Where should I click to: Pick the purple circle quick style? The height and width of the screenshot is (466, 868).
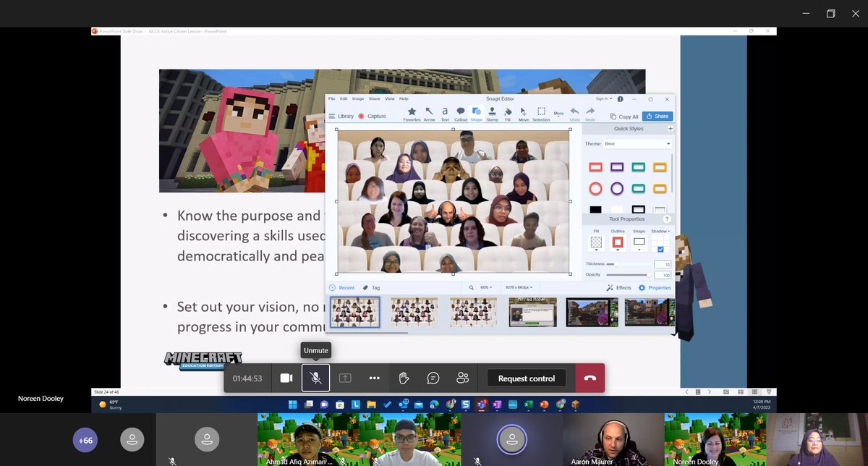click(x=617, y=188)
